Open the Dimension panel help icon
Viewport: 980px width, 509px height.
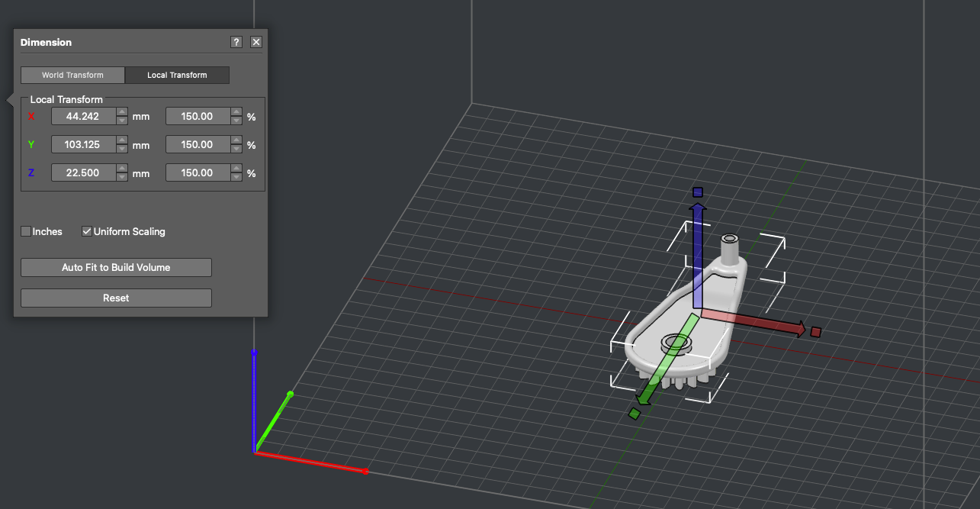(x=236, y=42)
